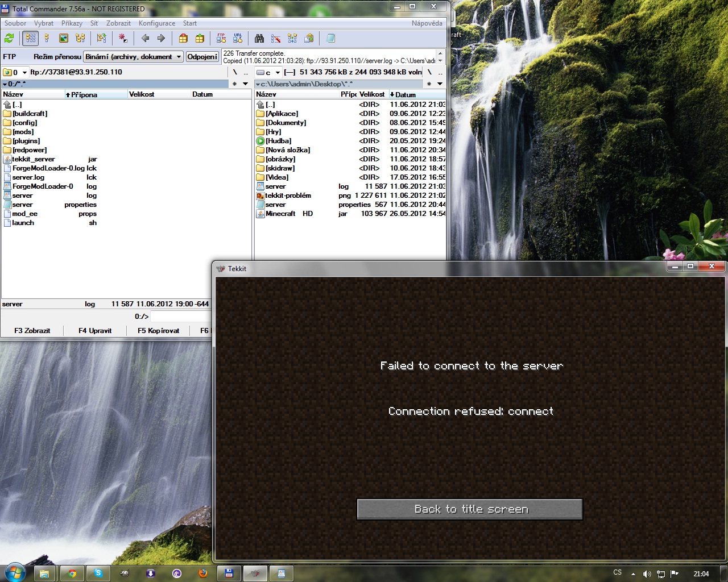
Task: Click the copy names to clipboard icon
Action: (309, 38)
